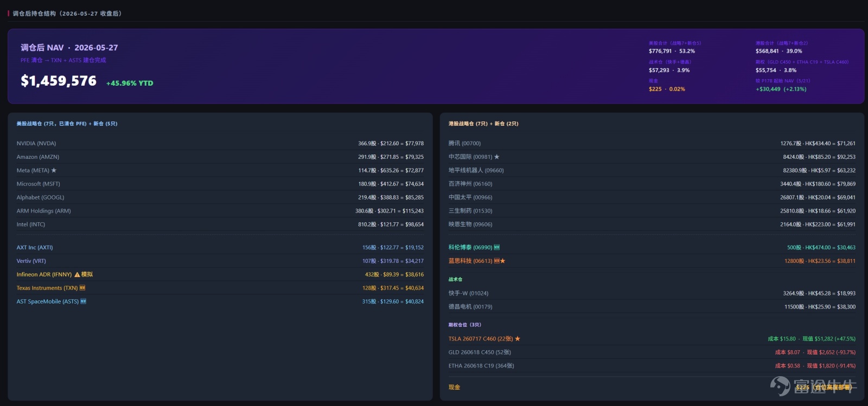Screen dimensions: 868x406
Task: Click 中芯国际's position value ending in $92,253
Action: [819, 157]
